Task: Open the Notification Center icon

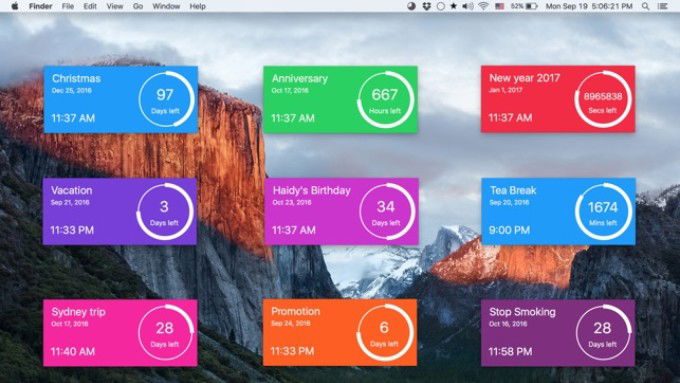Action: tap(662, 6)
